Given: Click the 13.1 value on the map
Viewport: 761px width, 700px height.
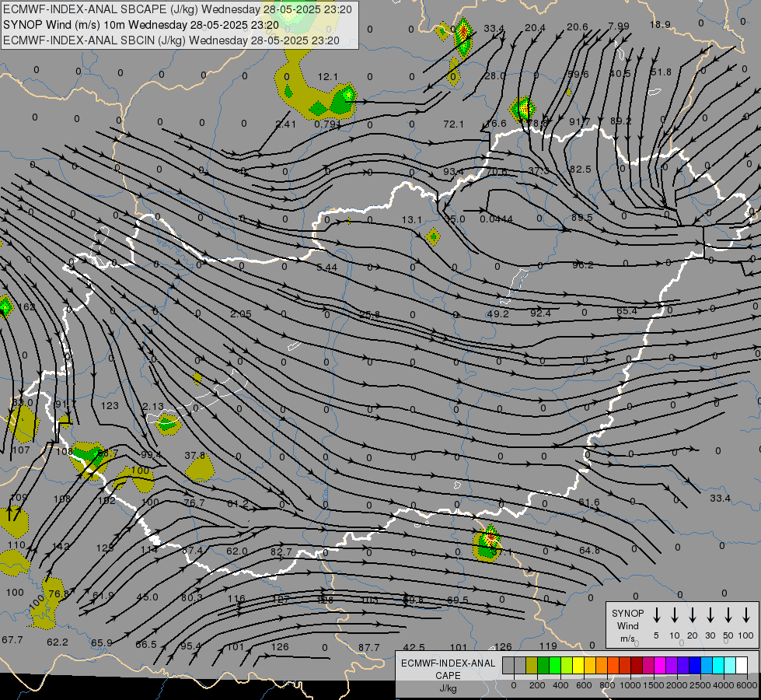Looking at the screenshot, I should click(411, 220).
